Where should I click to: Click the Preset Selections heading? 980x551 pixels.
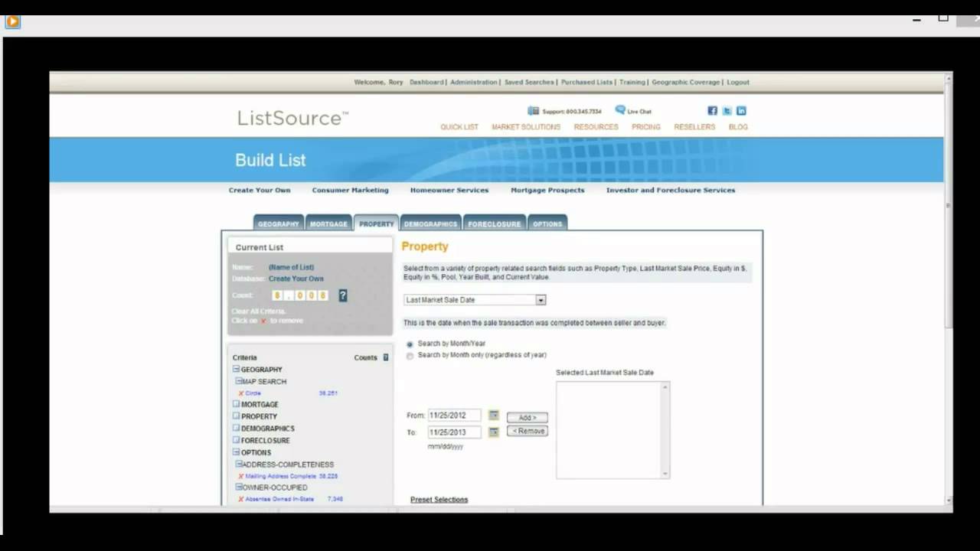439,500
